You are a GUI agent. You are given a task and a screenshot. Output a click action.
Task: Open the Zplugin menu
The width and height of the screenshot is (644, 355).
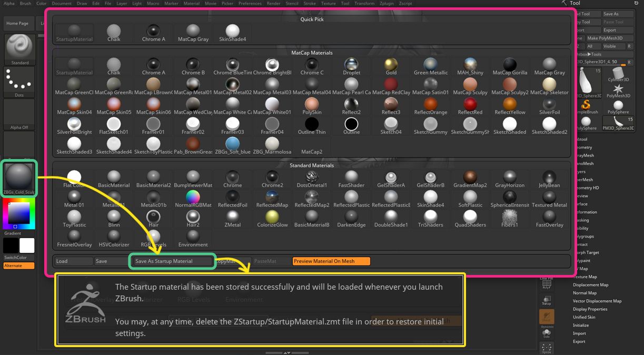pyautogui.click(x=387, y=3)
